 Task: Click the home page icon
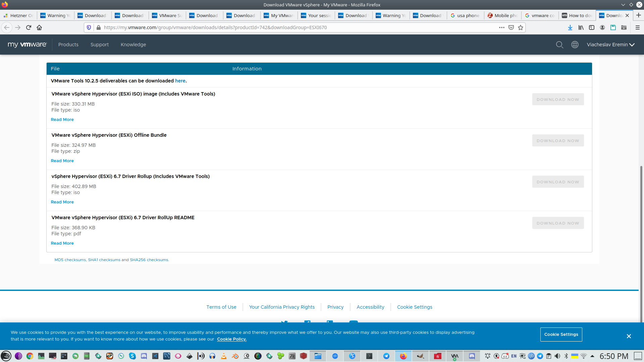[x=39, y=27]
